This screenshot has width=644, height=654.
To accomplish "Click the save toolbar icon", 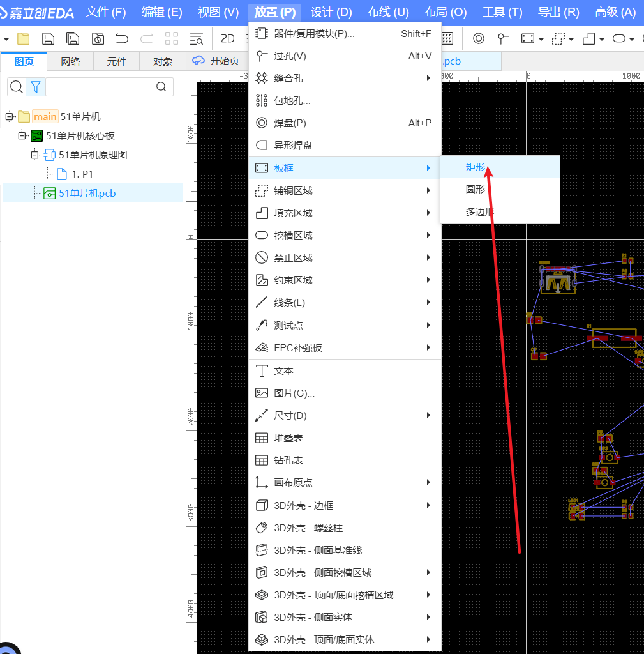I will [x=49, y=39].
